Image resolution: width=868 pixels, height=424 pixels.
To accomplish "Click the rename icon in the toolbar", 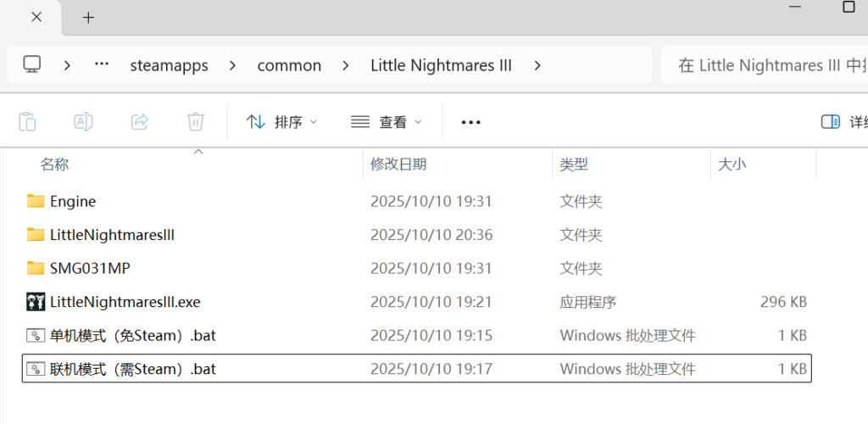I will (83, 121).
